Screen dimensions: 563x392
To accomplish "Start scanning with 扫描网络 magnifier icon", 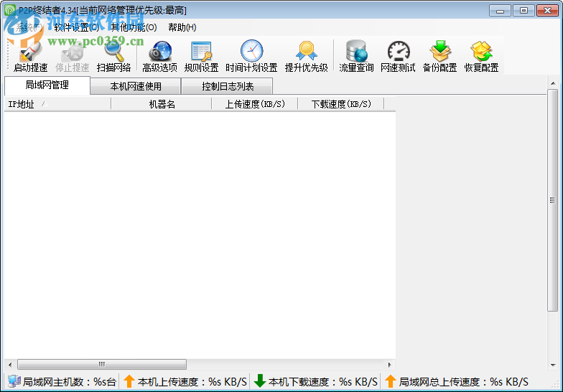I will point(113,51).
